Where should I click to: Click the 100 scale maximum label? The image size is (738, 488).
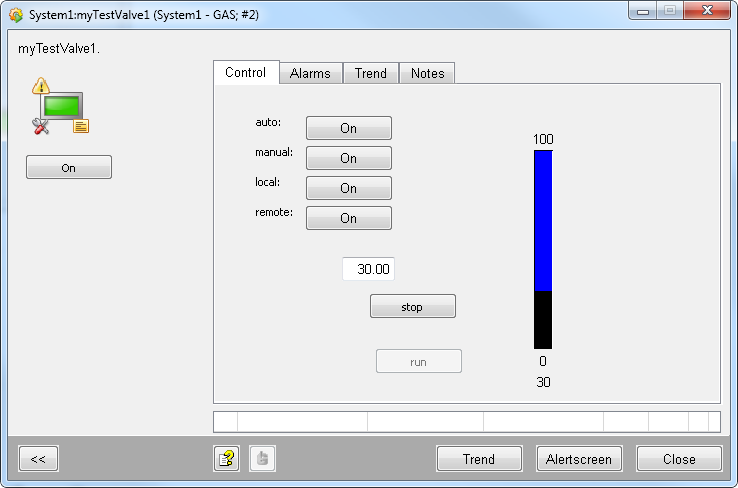click(x=543, y=139)
